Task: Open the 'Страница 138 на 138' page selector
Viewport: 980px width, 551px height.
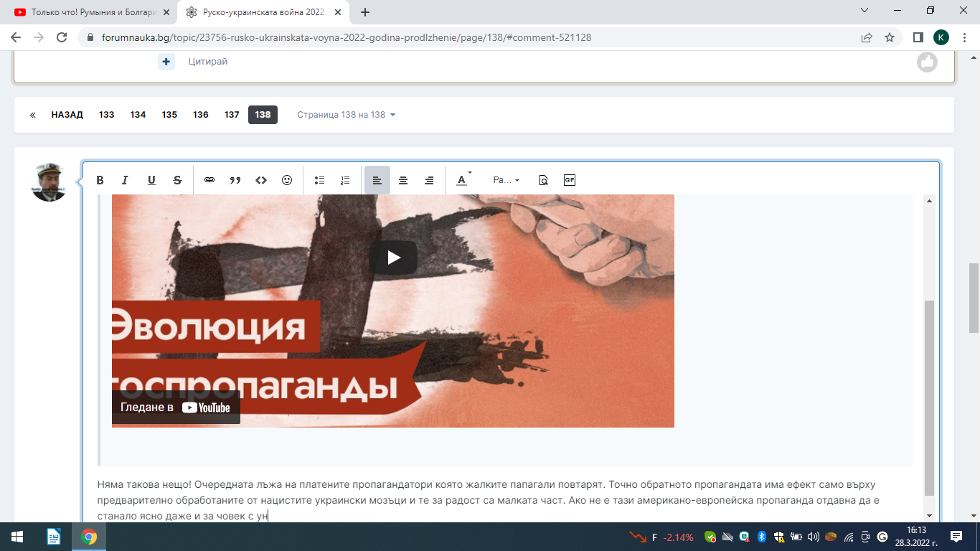Action: [347, 115]
